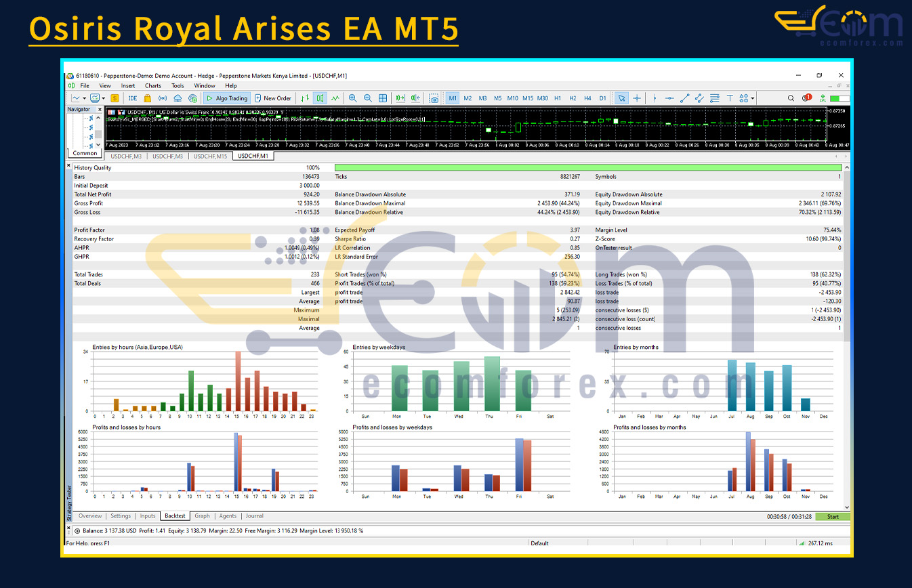Switch to the Overview tab
This screenshot has height=588, width=912.
pos(90,516)
